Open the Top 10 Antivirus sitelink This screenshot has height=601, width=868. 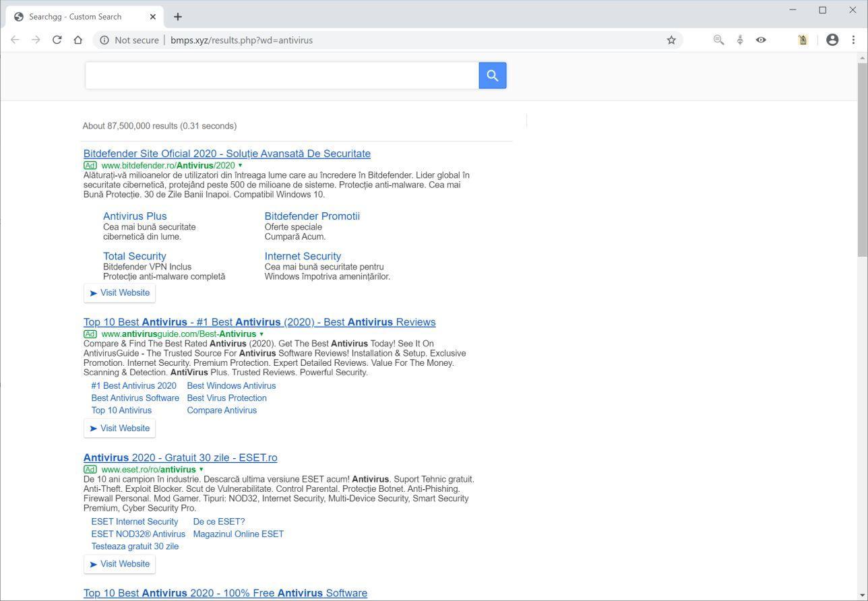point(121,410)
